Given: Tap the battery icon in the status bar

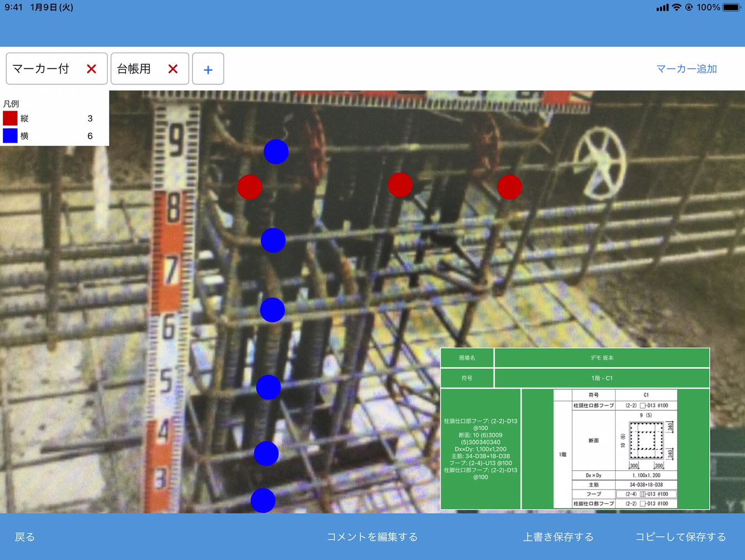Looking at the screenshot, I should (731, 7).
